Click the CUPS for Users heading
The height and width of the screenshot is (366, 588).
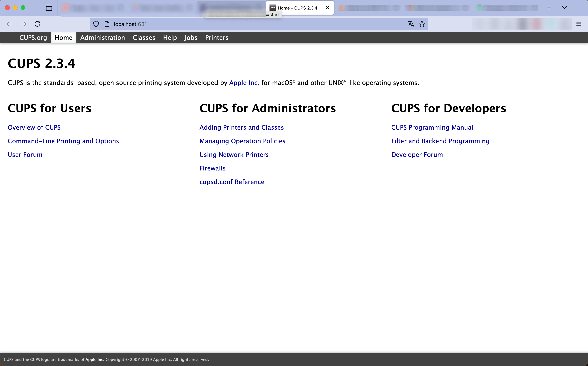click(50, 108)
